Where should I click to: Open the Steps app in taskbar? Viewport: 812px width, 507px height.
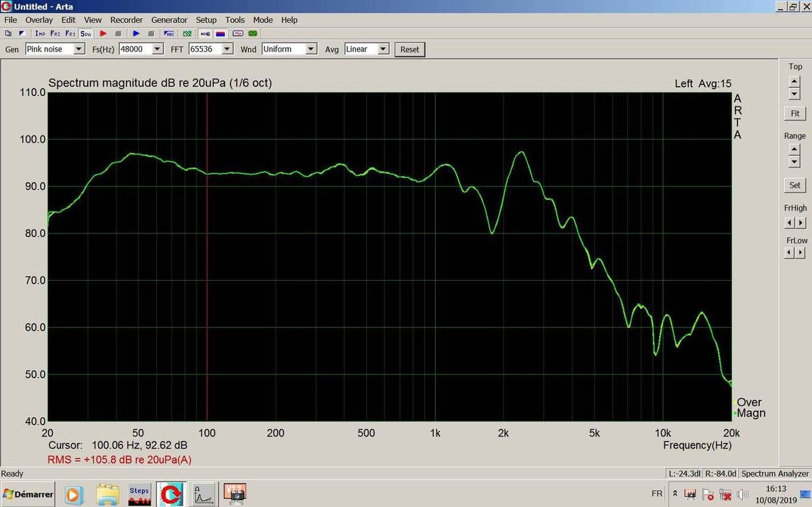click(x=139, y=495)
